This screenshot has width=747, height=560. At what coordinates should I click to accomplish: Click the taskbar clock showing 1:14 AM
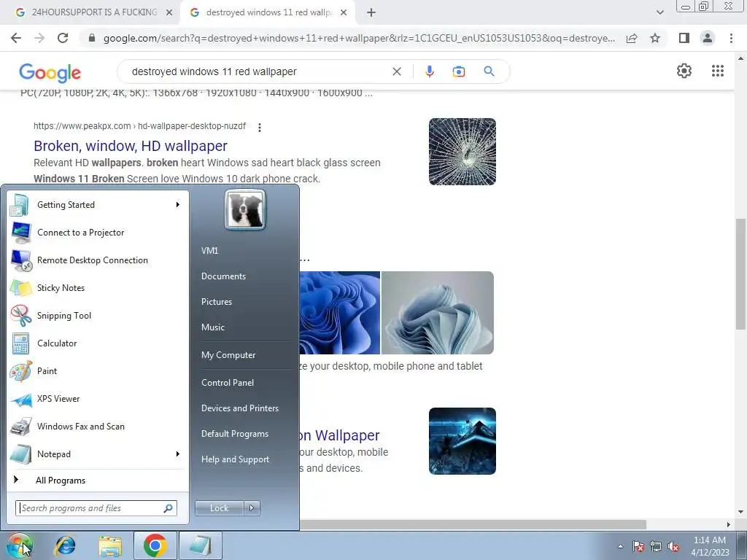(x=710, y=546)
